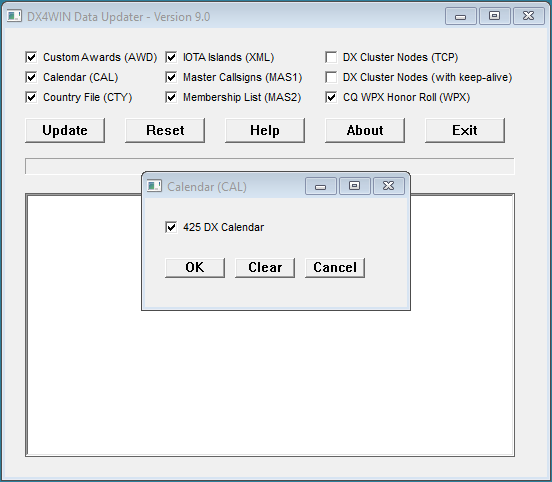552x482 pixels.
Task: Click Clear in Calendar dialog
Action: (x=265, y=268)
